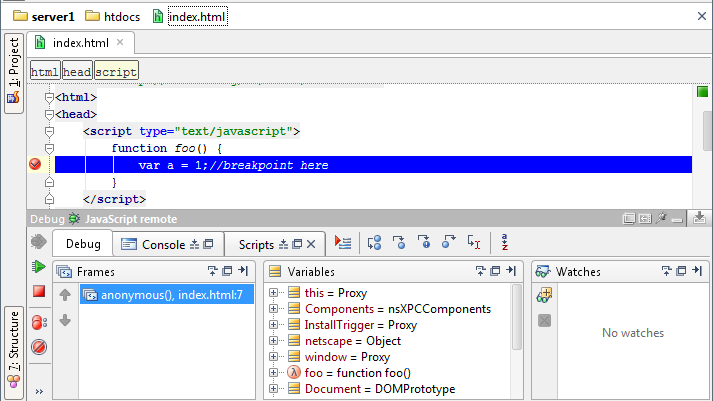Click the htdocs breadcrumb folder
Viewport: 713px width, 401px height.
point(113,17)
